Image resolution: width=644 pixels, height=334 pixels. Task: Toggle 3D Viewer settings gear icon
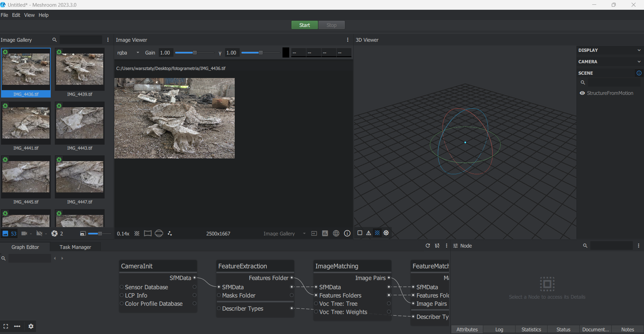386,233
